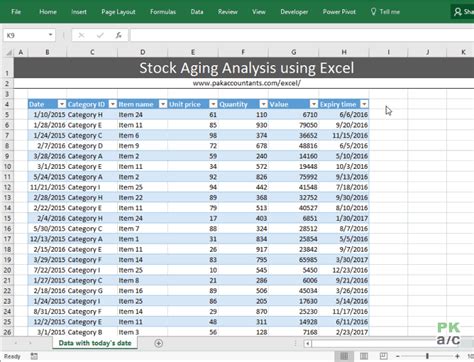The width and height of the screenshot is (474, 362).
Task: Zoom out with the minus icon
Action: [398, 356]
